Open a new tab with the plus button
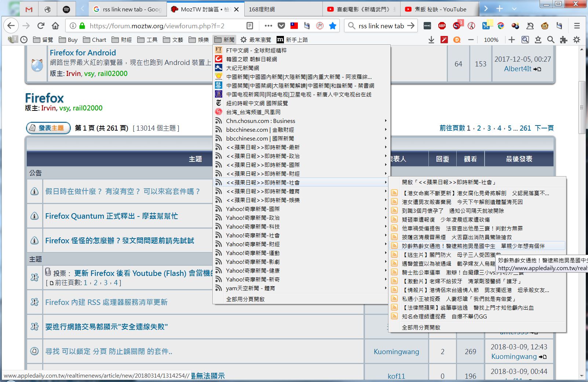 [500, 9]
